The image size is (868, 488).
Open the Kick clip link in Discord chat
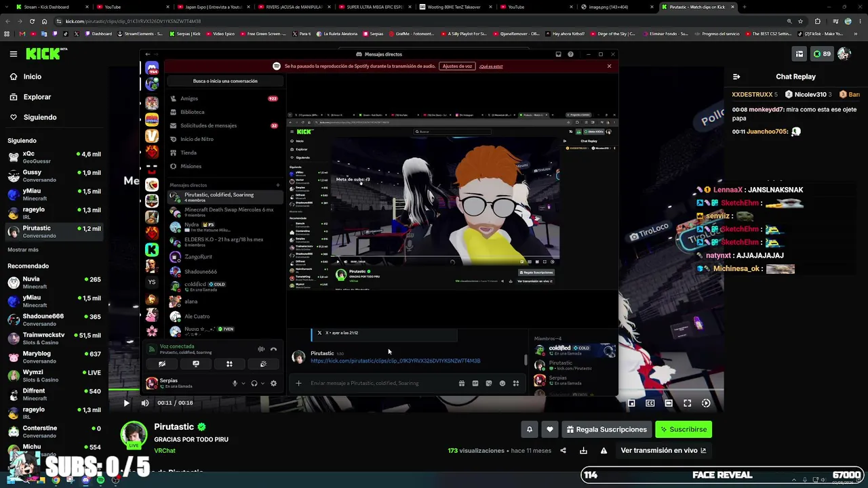[x=395, y=361]
